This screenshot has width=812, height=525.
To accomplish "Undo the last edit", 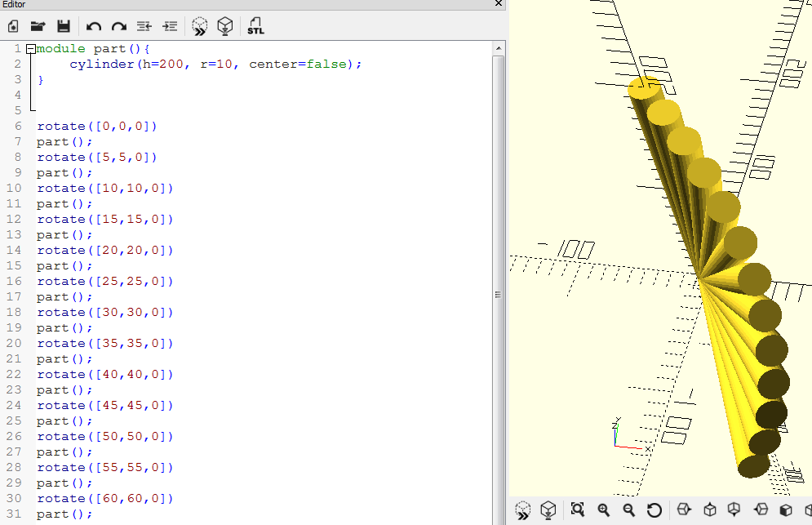I will (93, 27).
